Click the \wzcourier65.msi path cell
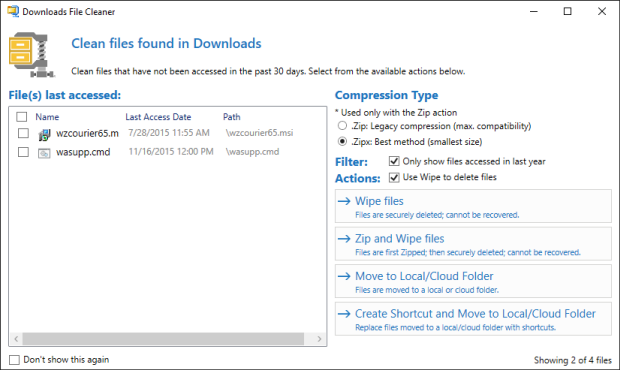This screenshot has height=370, width=620. tap(259, 133)
